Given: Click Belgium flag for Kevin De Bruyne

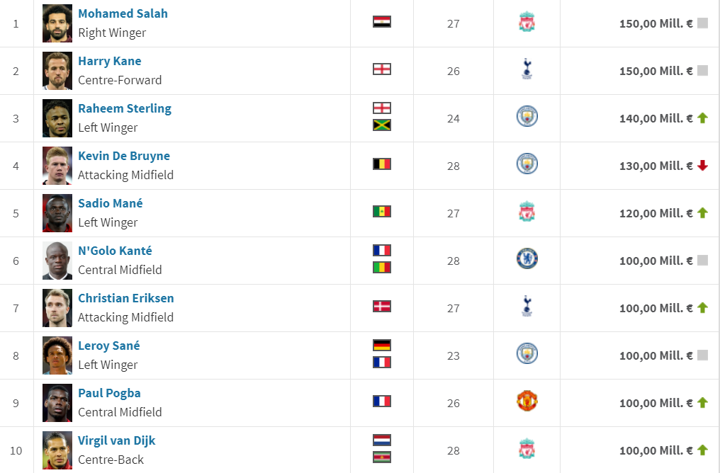Looking at the screenshot, I should click(381, 164).
